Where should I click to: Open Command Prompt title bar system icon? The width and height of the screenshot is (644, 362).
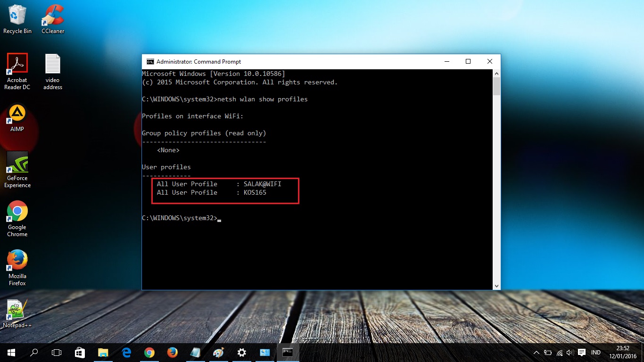(x=150, y=62)
